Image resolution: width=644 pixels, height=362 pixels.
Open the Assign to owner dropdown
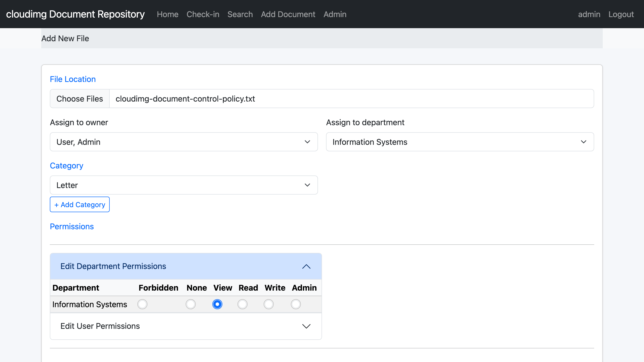click(x=184, y=142)
